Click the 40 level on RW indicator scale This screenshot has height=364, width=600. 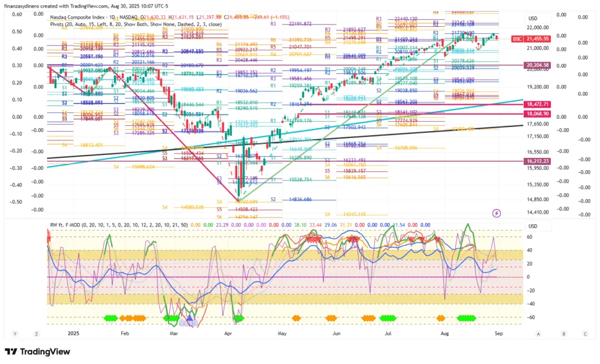click(x=530, y=250)
